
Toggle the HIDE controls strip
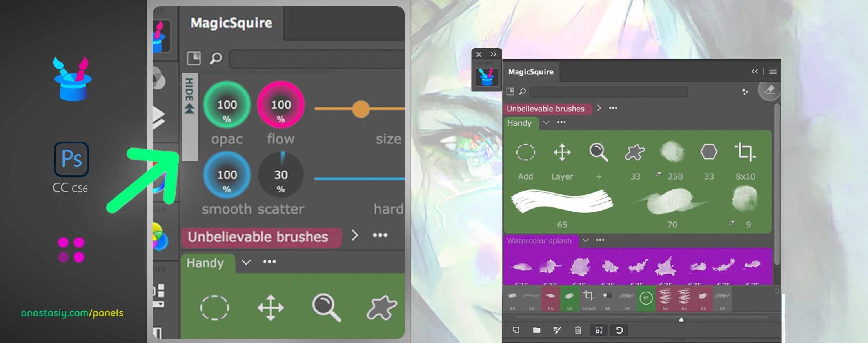point(189,117)
